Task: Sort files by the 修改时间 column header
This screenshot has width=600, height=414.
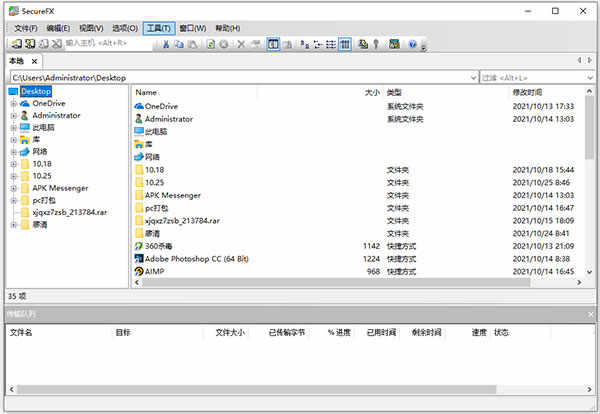Action: tap(529, 92)
